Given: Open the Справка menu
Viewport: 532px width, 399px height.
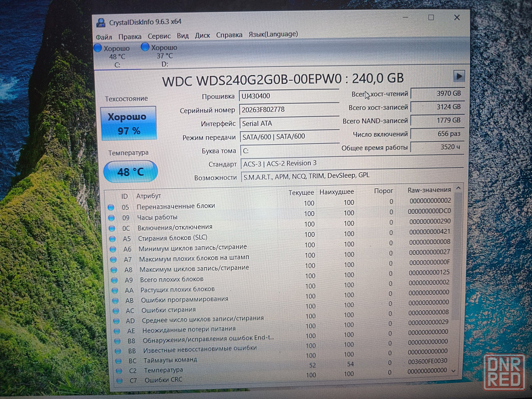Looking at the screenshot, I should pyautogui.click(x=229, y=35).
